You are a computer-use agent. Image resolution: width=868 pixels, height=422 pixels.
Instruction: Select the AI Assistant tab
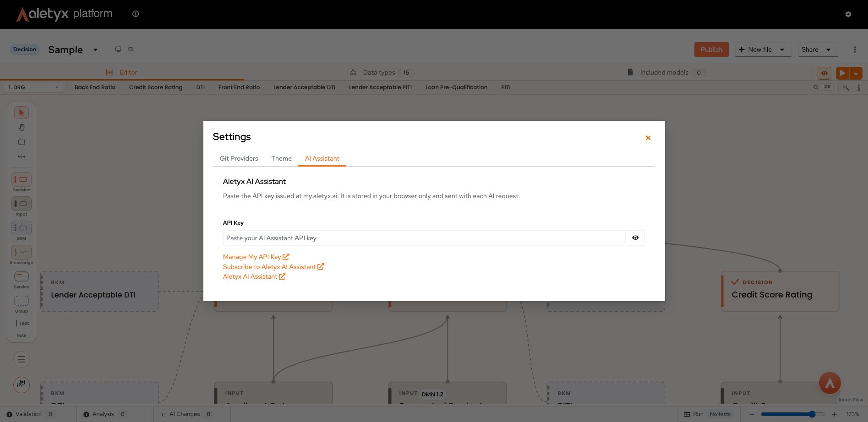tap(322, 158)
